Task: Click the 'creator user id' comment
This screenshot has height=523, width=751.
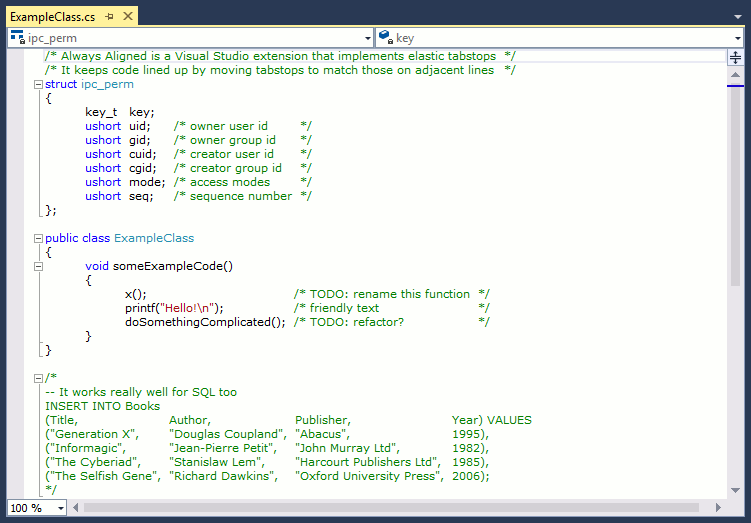Action: [232, 154]
